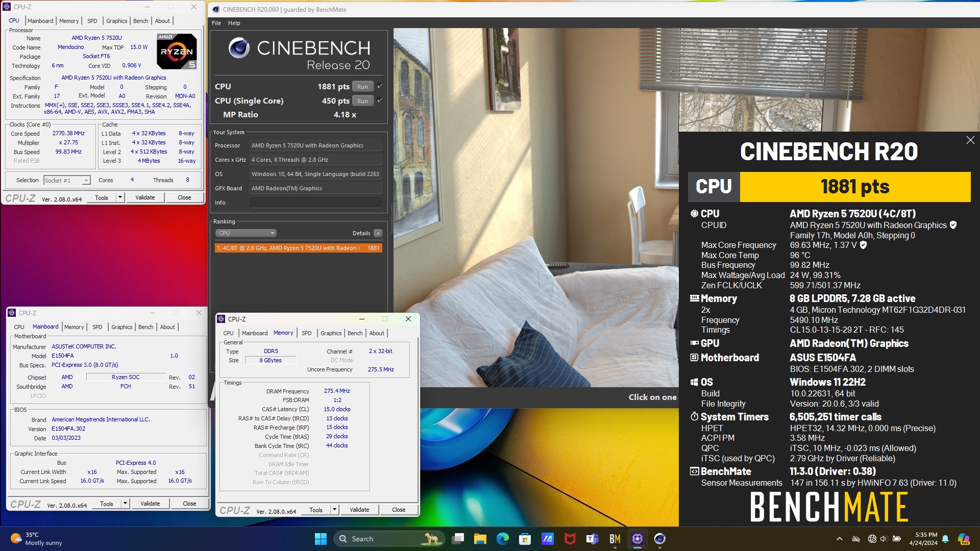Expand ranking Details arrow in Cinebench
The height and width of the screenshot is (551, 980).
(378, 233)
